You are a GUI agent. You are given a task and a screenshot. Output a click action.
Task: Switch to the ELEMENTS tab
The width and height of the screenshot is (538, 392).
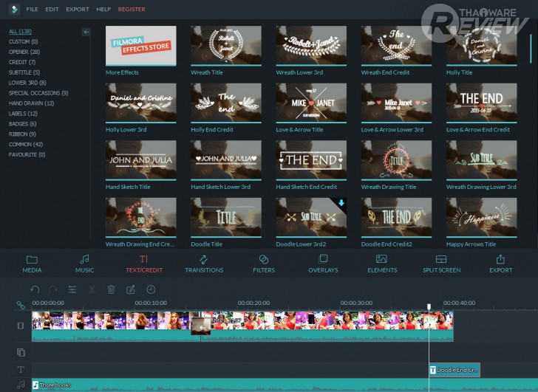click(x=382, y=264)
